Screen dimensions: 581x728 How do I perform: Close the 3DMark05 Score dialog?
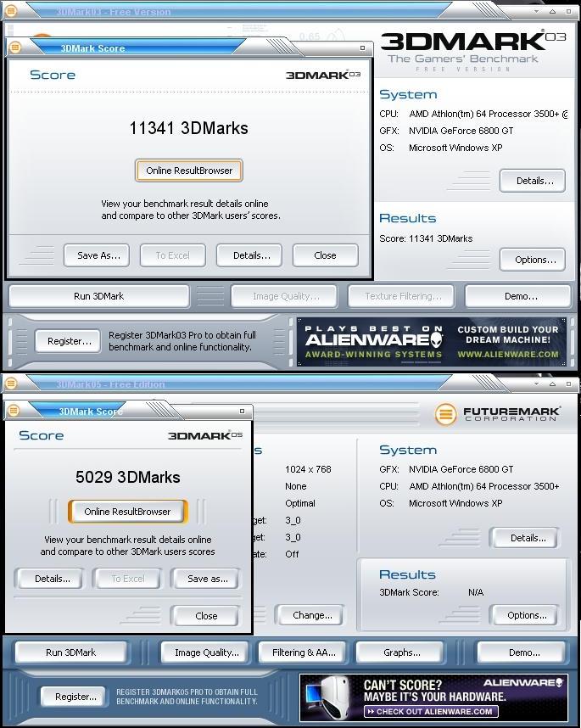pos(206,616)
